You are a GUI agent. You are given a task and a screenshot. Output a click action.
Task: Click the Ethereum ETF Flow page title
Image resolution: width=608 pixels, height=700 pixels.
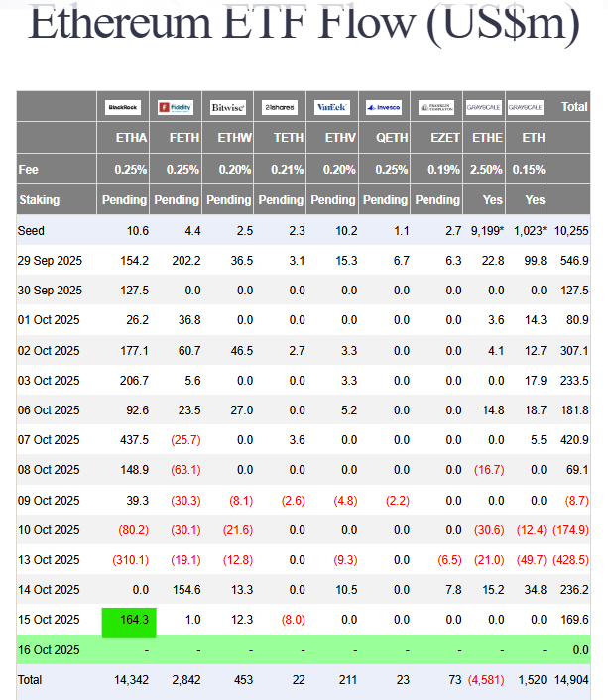[x=304, y=22]
